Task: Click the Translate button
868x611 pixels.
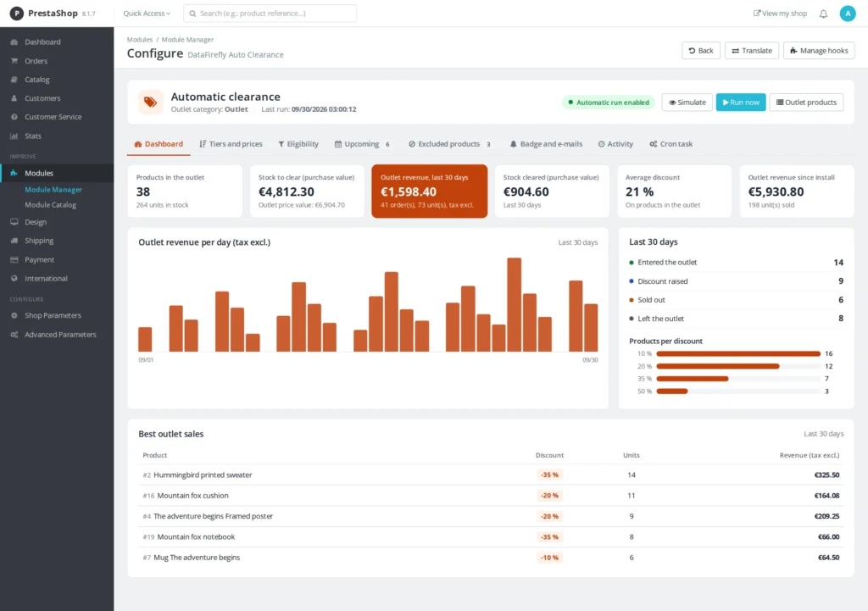Action: pyautogui.click(x=752, y=50)
